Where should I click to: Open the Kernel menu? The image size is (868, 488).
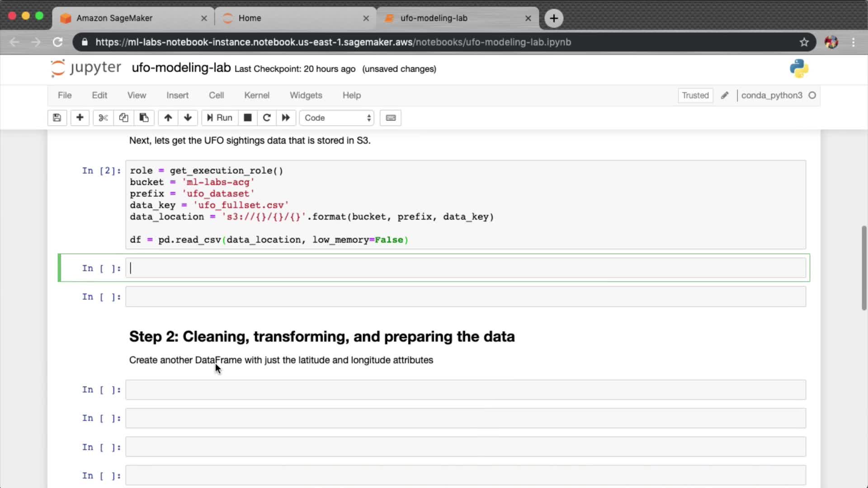(256, 95)
